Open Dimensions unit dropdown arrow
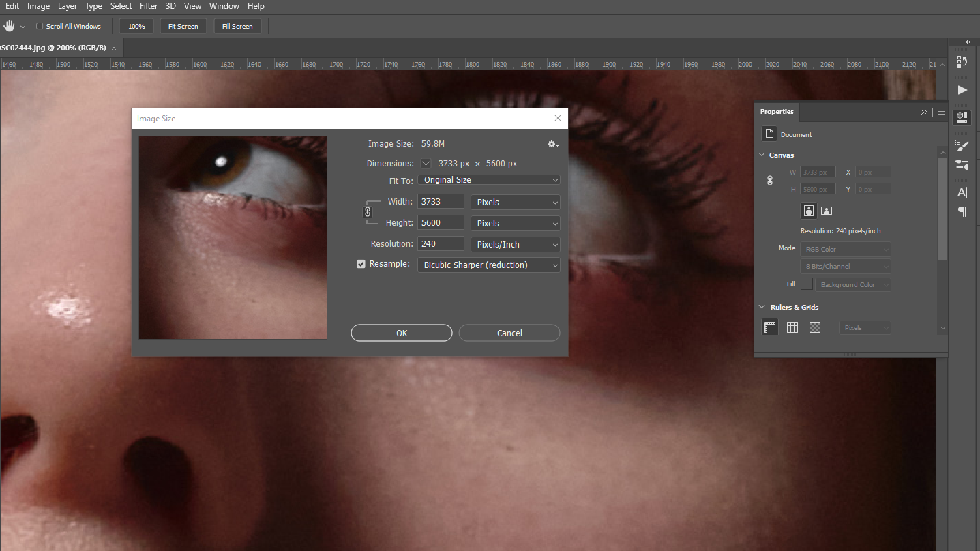The width and height of the screenshot is (980, 551). click(x=426, y=163)
